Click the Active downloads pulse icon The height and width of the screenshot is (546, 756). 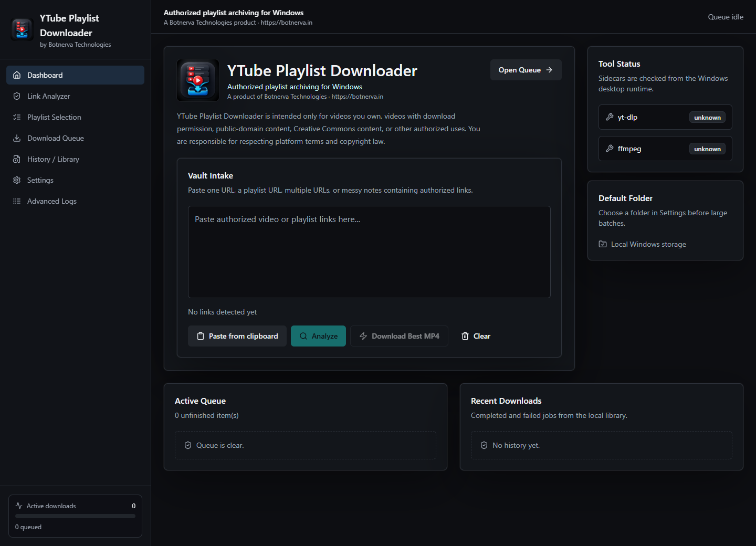19,506
